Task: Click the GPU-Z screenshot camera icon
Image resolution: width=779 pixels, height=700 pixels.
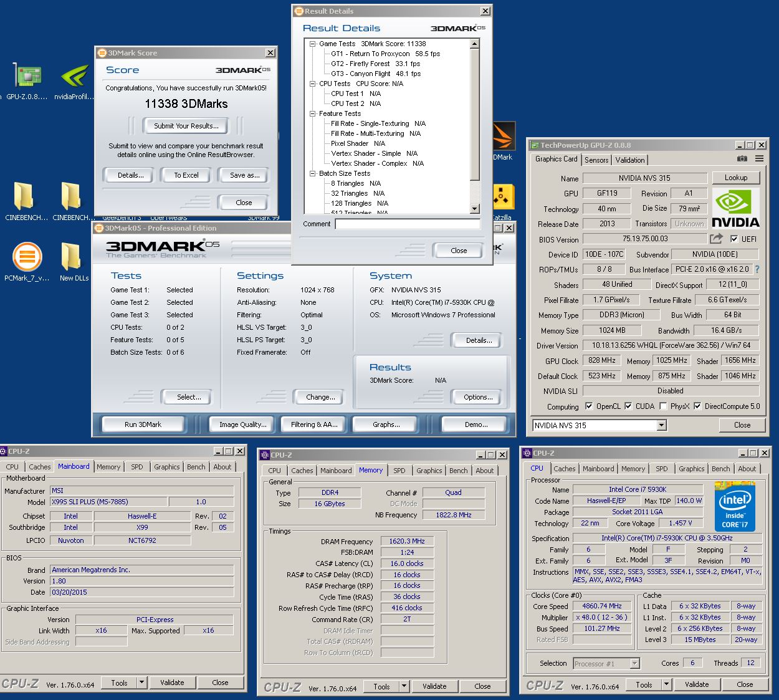Action: point(742,159)
